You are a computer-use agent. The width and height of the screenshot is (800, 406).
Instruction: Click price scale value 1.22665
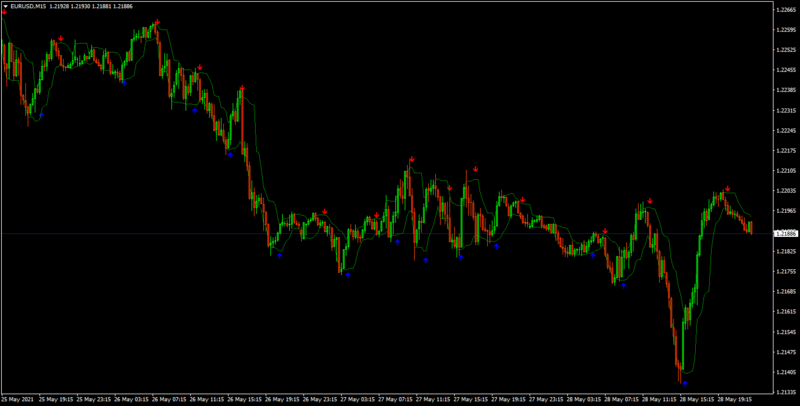click(785, 10)
